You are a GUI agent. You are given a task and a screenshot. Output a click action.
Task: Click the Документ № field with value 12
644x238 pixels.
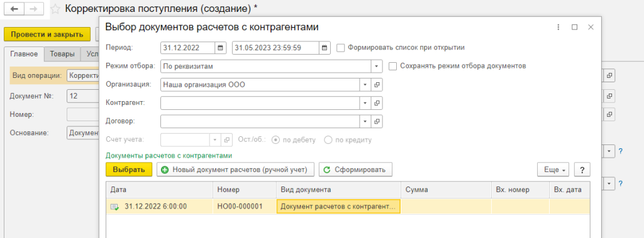tap(83, 97)
